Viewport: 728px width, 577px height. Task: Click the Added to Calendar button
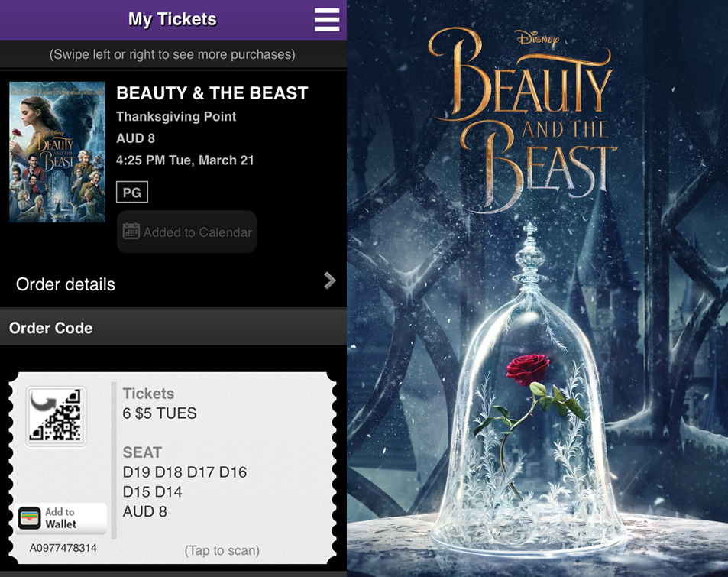click(186, 232)
